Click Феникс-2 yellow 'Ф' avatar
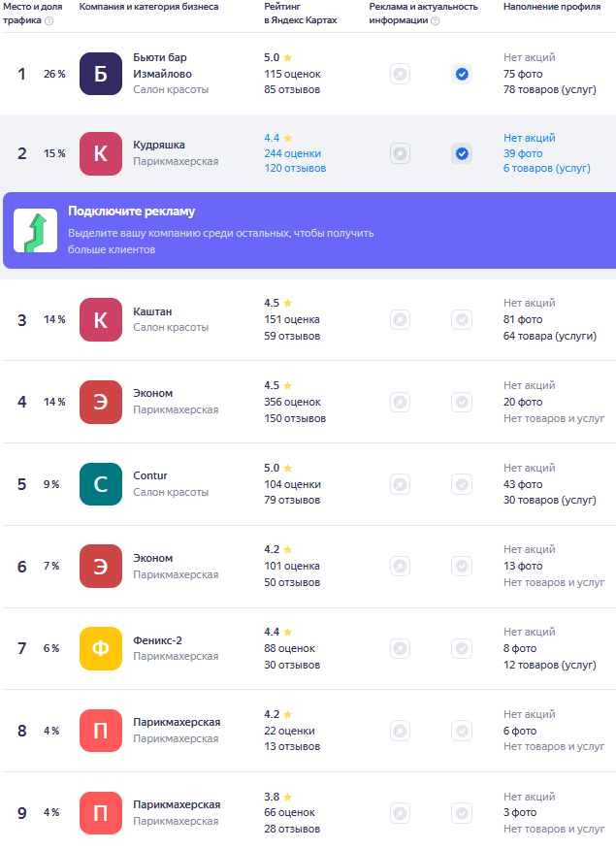 click(101, 649)
